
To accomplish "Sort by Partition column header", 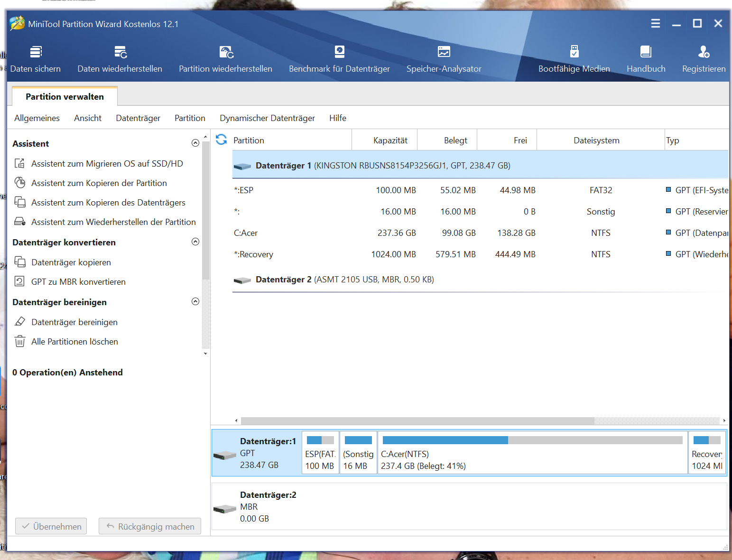I will click(291, 140).
